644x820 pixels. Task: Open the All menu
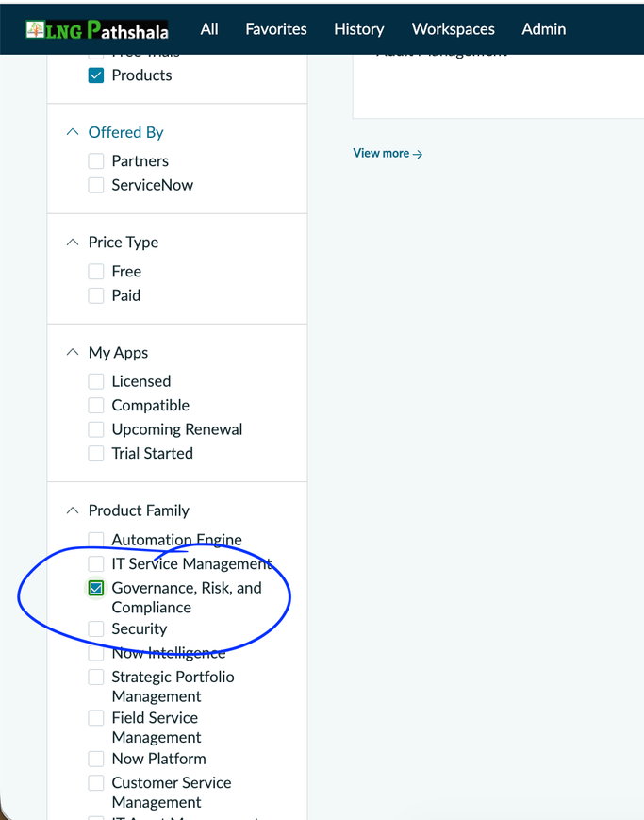[x=209, y=29]
